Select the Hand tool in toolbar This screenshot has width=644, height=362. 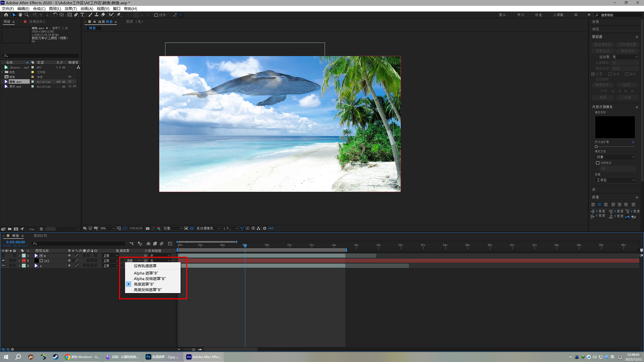[x=20, y=15]
